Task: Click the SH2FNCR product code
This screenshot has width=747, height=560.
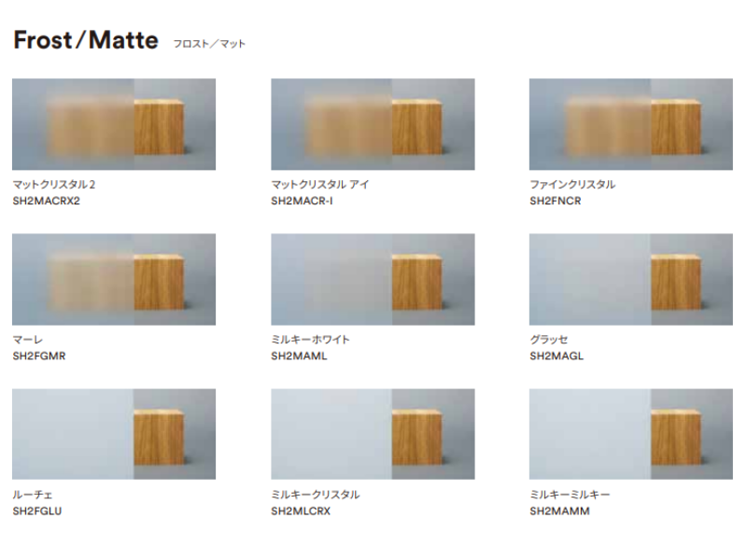Action: click(556, 201)
